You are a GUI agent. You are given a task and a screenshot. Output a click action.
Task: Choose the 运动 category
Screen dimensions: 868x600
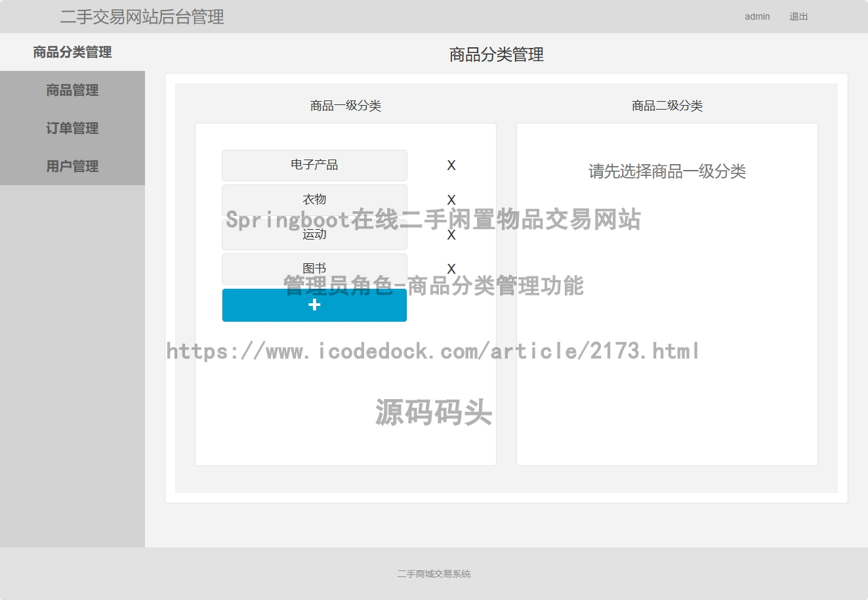[x=314, y=234]
